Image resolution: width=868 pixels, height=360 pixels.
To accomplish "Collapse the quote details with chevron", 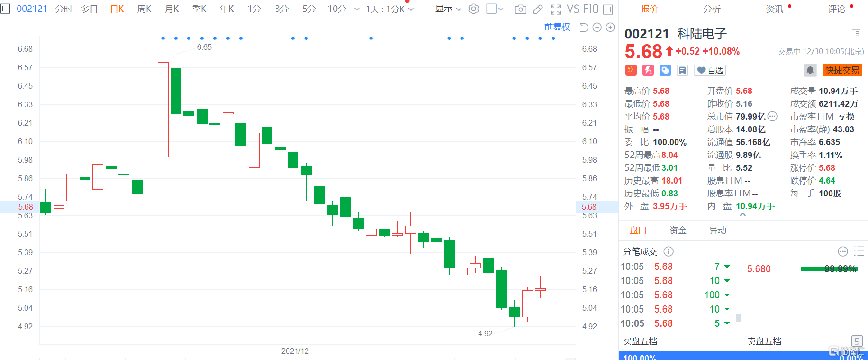I will pos(743,215).
